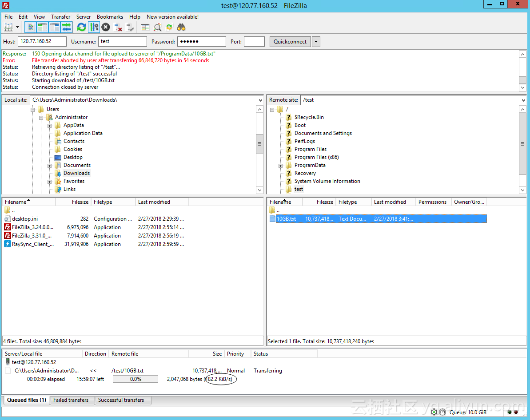Open the Edit menu
The width and height of the screenshot is (530, 420).
point(23,16)
